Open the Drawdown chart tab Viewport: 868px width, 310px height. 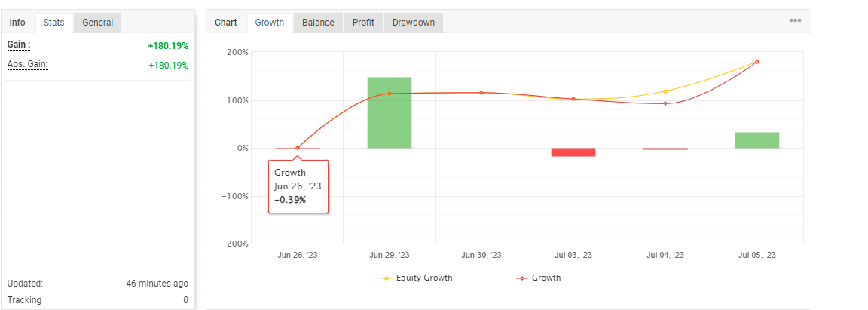(413, 23)
